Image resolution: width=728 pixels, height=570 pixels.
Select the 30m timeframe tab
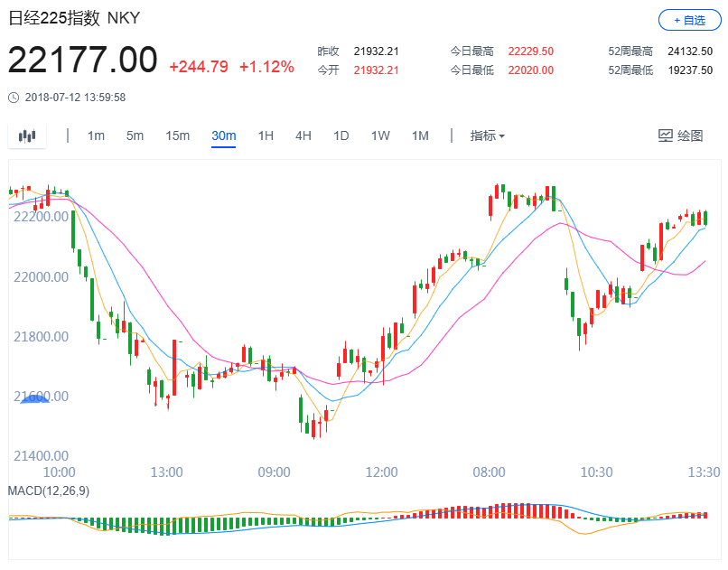pyautogui.click(x=223, y=135)
